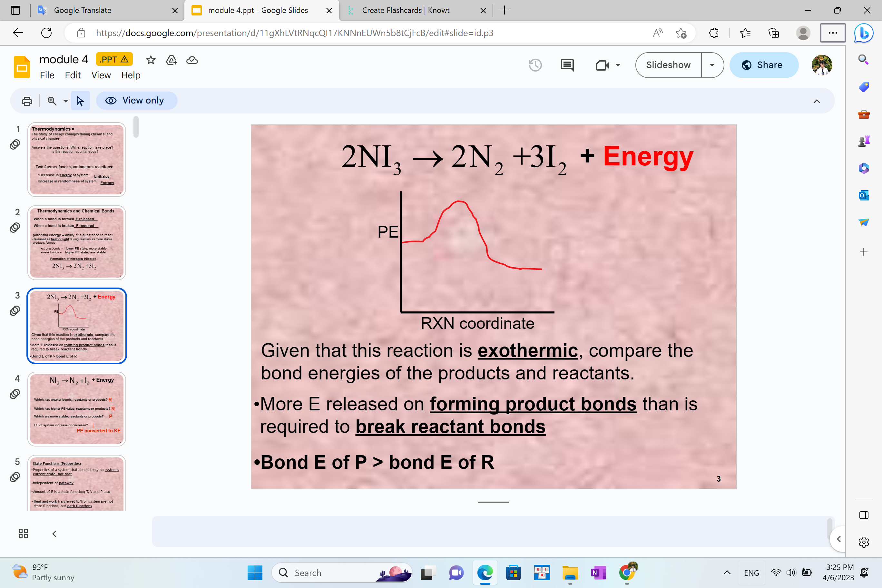The width and height of the screenshot is (882, 588).
Task: Open Microsoft 365 sidebar icon
Action: (864, 168)
